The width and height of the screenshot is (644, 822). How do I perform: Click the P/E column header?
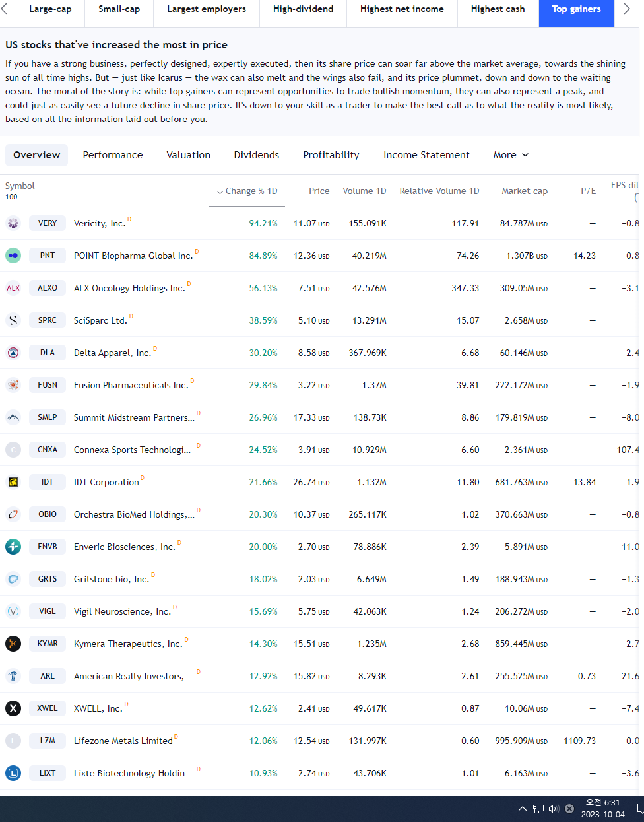click(588, 191)
